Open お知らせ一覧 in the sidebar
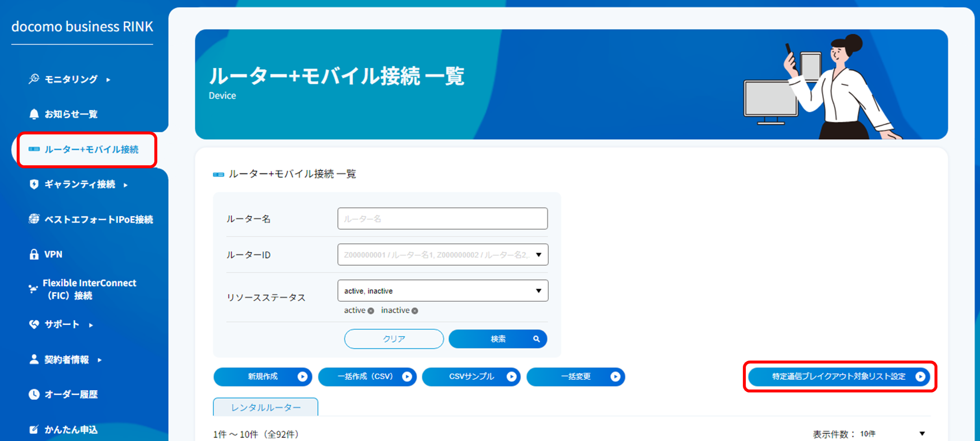This screenshot has width=980, height=441. (71, 114)
